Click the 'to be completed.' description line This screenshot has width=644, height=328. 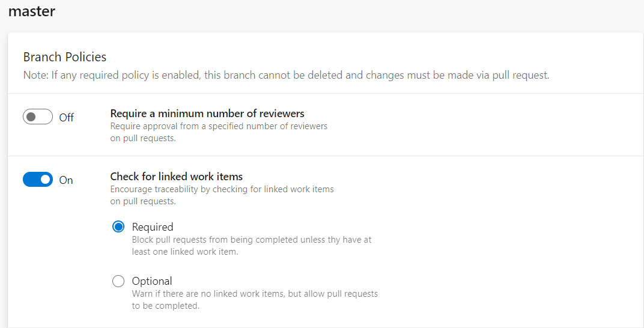[x=166, y=306]
